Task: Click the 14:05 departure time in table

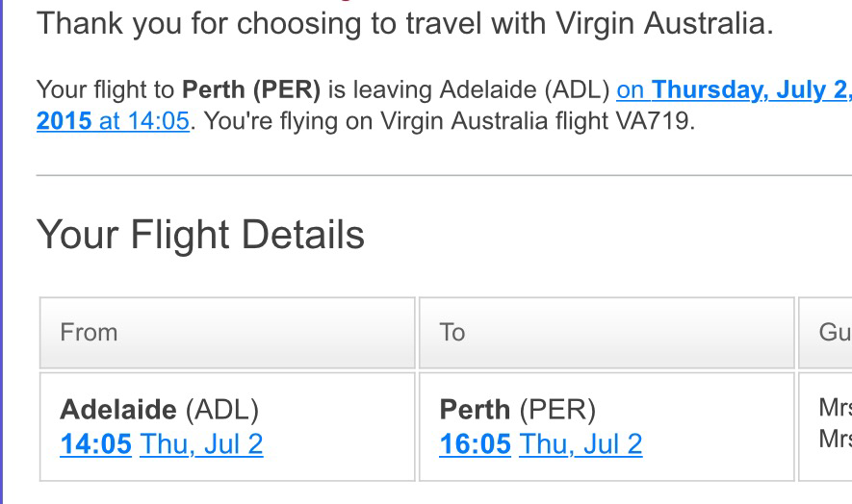Action: click(x=95, y=444)
